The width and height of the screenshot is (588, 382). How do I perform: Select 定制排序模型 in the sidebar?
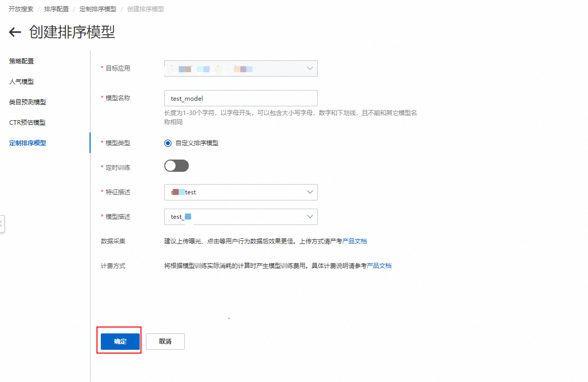coord(27,143)
